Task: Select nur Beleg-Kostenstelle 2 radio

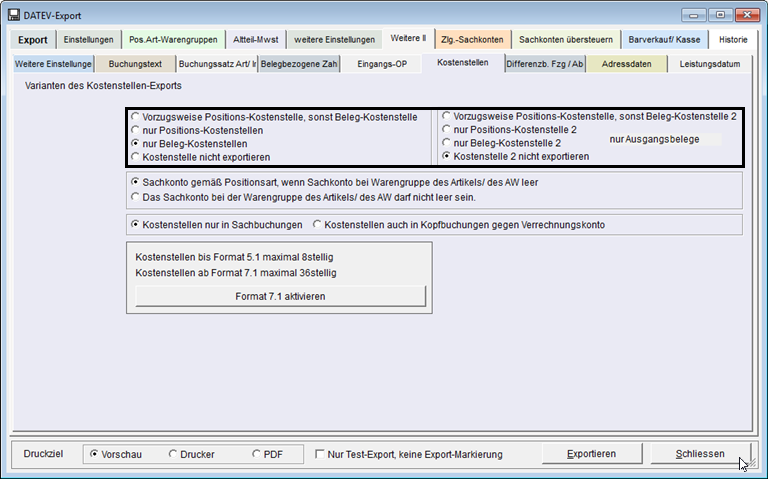Action: 502,143
